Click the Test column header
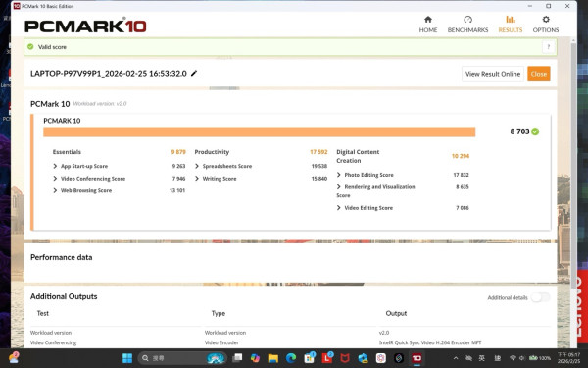Image resolution: width=588 pixels, height=368 pixels. tap(43, 313)
